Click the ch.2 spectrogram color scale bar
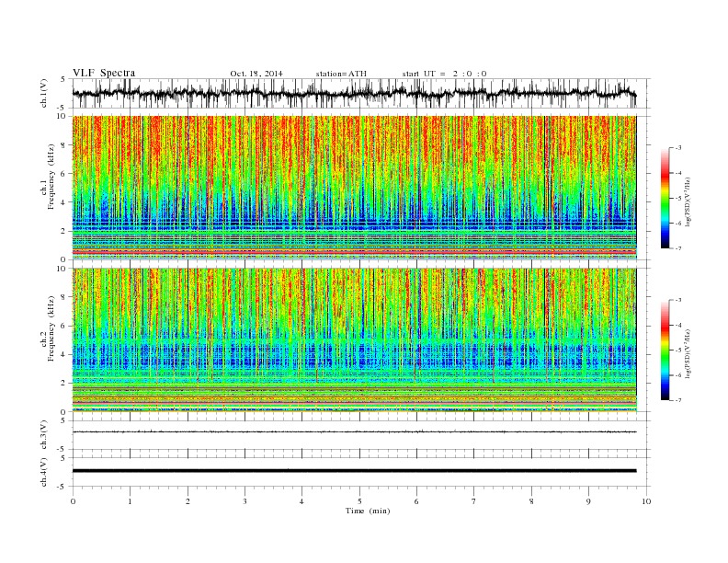The image size is (728, 563). [665, 350]
